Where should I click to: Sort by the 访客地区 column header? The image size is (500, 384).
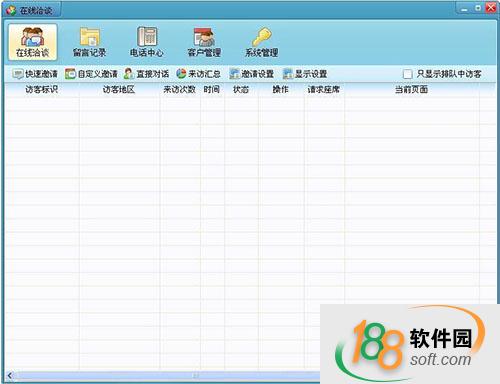[x=119, y=89]
